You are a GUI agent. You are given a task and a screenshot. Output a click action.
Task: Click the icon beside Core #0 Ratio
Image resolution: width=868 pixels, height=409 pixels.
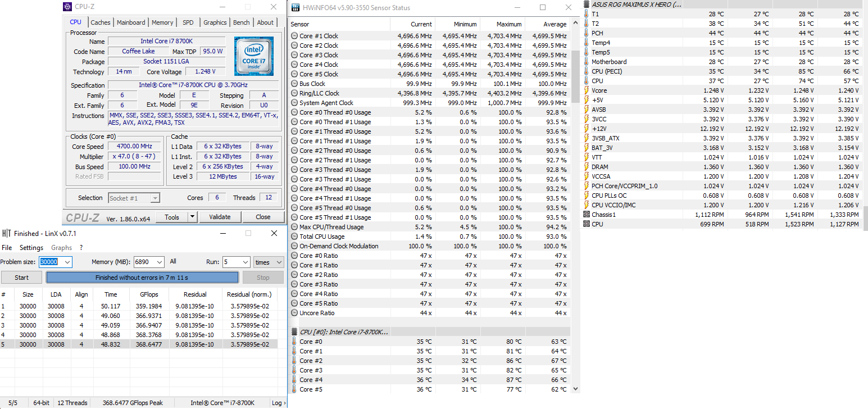(294, 256)
